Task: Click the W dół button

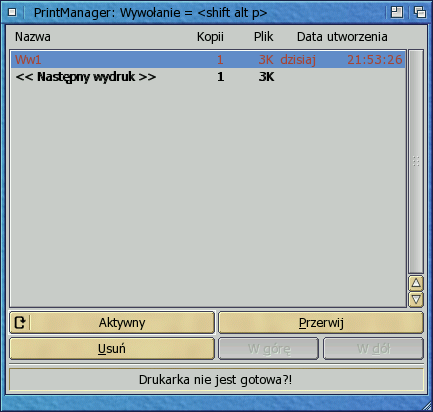Action: (x=373, y=349)
